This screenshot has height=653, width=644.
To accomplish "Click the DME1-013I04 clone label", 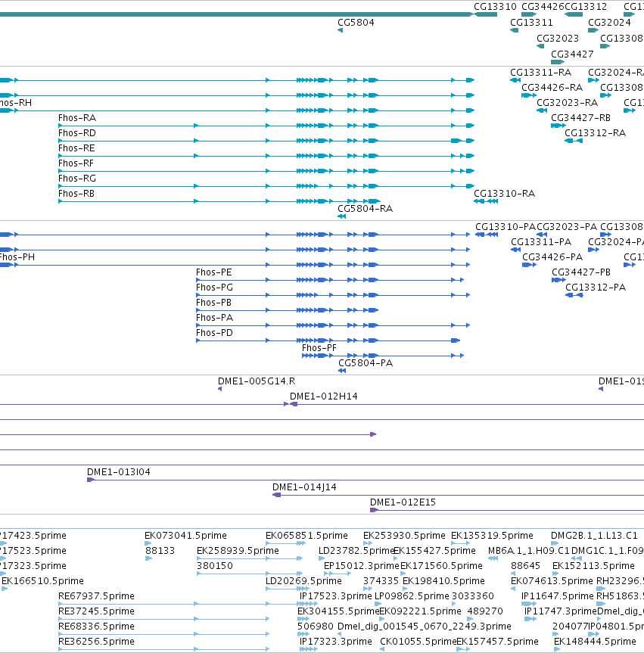I will point(118,472).
